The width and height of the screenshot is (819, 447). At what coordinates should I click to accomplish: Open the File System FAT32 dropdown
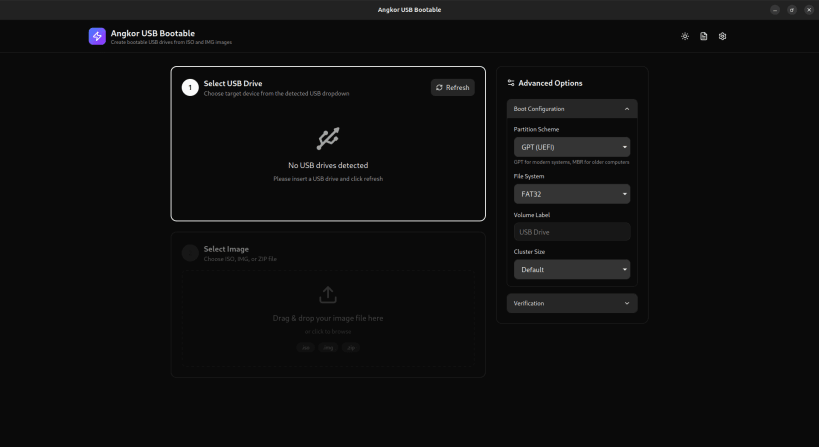572,194
